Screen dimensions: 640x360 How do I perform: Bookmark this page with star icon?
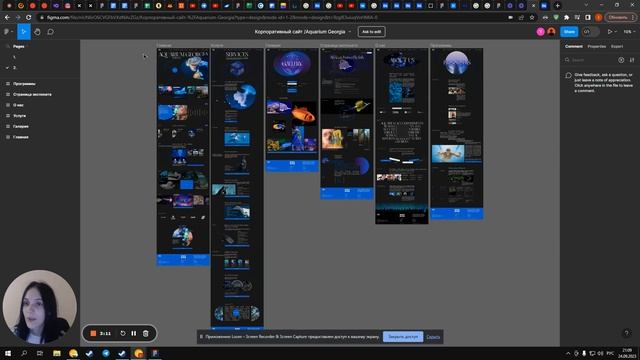pyautogui.click(x=531, y=18)
